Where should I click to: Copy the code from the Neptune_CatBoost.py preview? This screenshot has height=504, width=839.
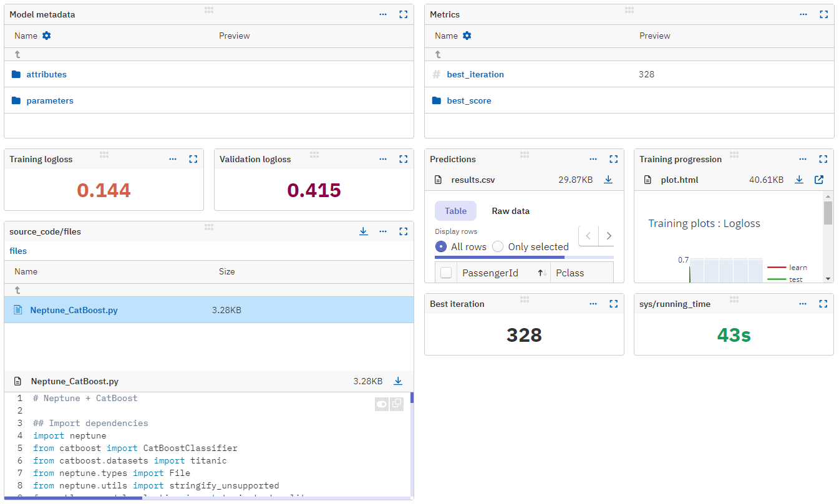coord(397,404)
